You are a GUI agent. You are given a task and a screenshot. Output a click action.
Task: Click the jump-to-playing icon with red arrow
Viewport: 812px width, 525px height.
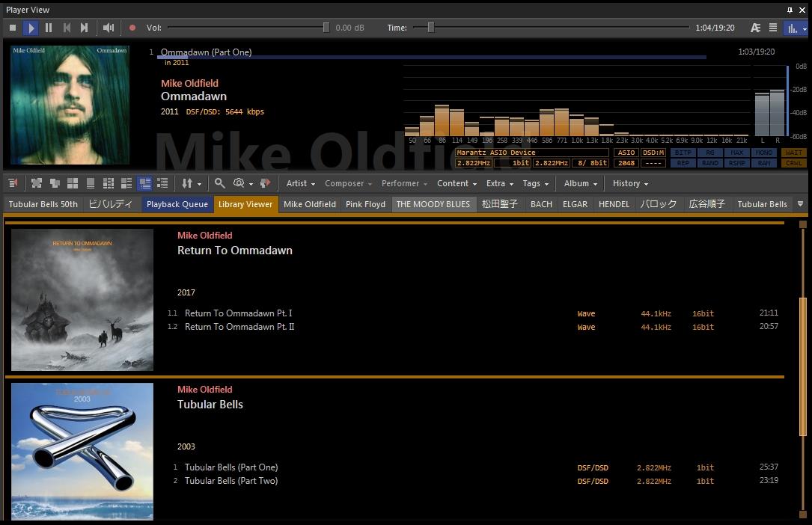(265, 183)
